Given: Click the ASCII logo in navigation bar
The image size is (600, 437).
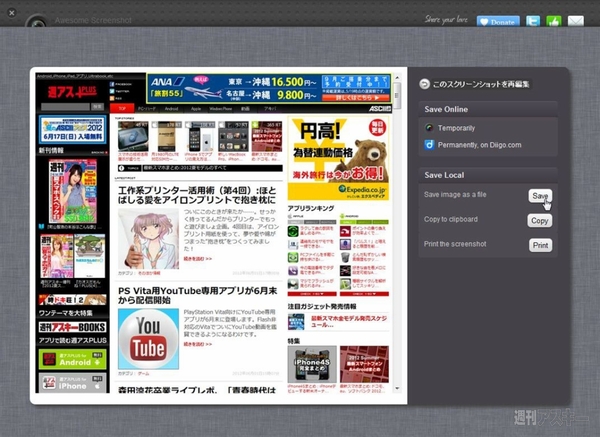Looking at the screenshot, I should point(380,109).
